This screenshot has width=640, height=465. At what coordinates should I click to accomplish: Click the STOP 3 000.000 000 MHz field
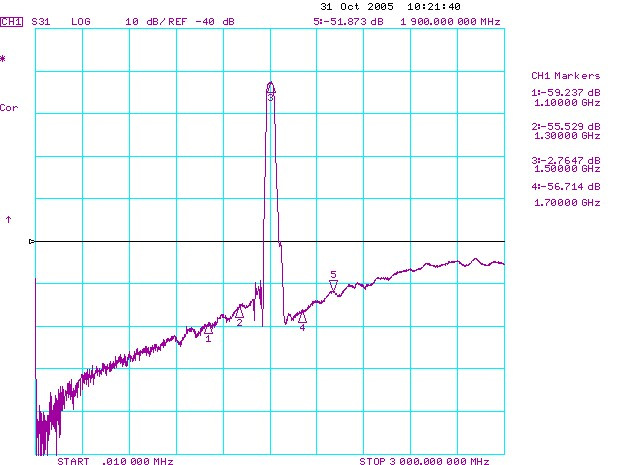(424, 461)
